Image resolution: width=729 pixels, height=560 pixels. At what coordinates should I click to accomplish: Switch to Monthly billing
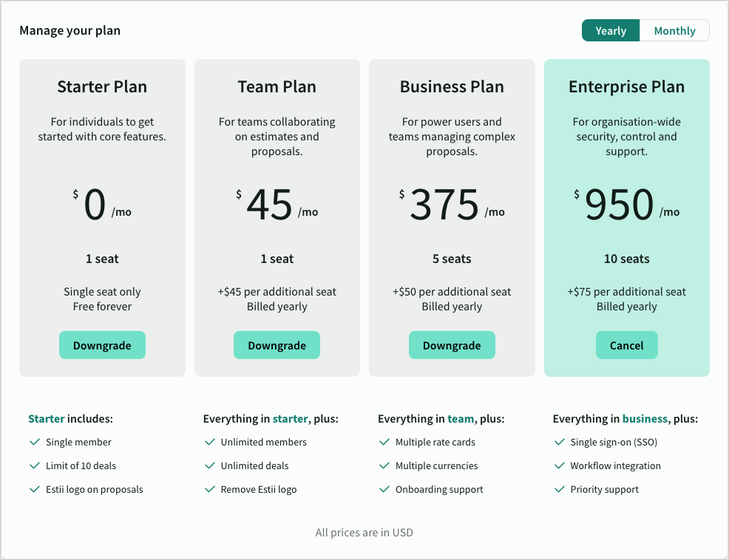[x=674, y=30]
